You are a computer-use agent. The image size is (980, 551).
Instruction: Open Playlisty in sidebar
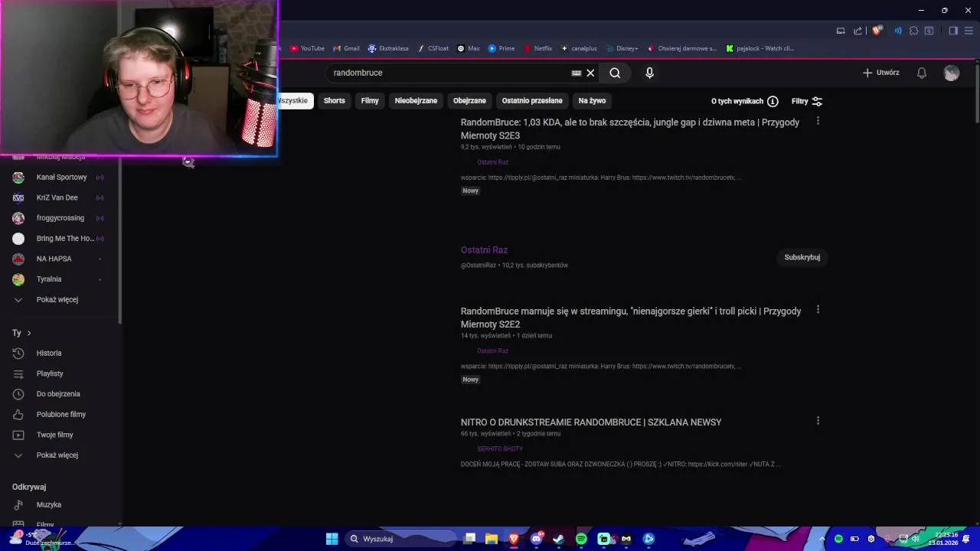pos(60,373)
